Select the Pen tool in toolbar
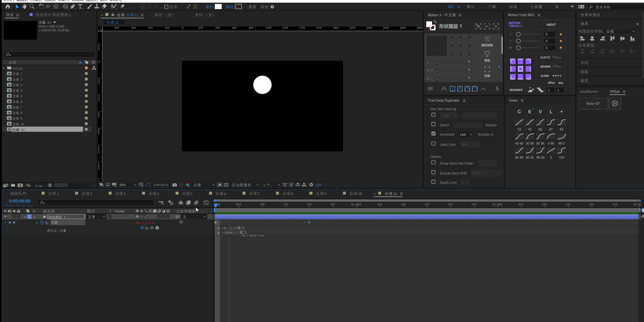 point(73,7)
